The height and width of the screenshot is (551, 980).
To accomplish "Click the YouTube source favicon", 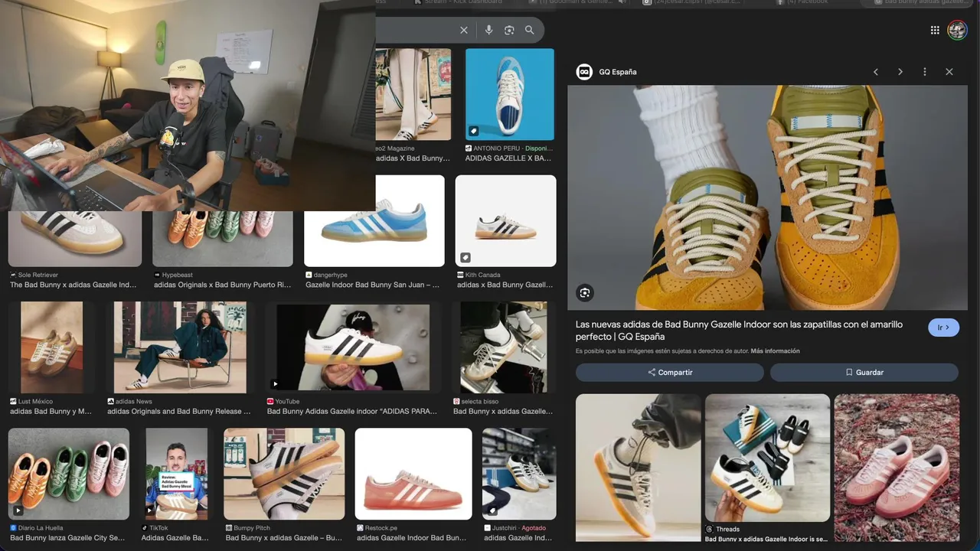I will pyautogui.click(x=270, y=401).
